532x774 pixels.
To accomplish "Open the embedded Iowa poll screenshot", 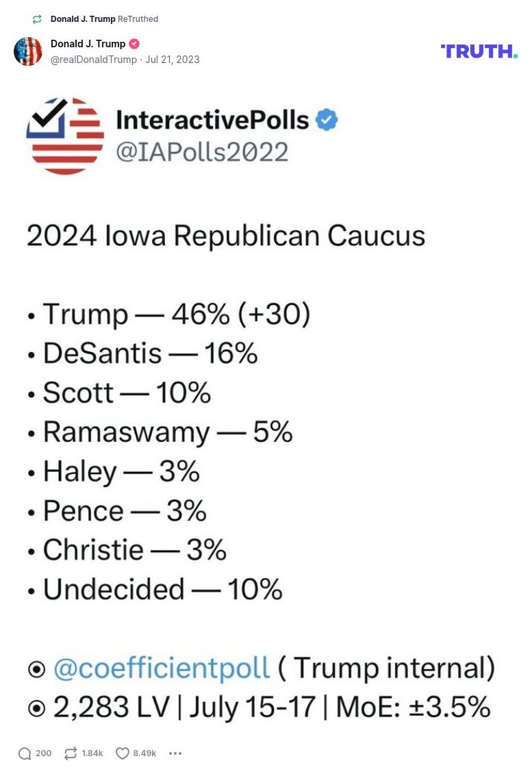I will point(266,411).
